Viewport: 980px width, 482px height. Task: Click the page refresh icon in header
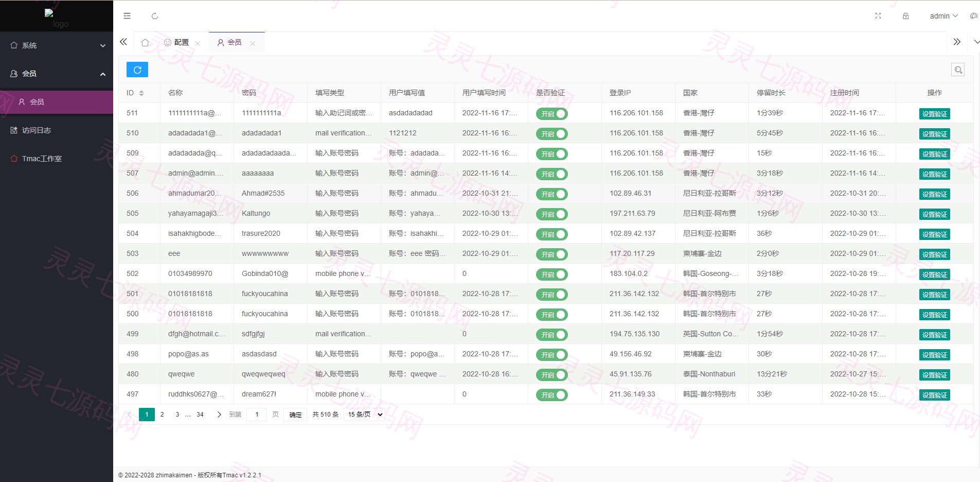(155, 16)
